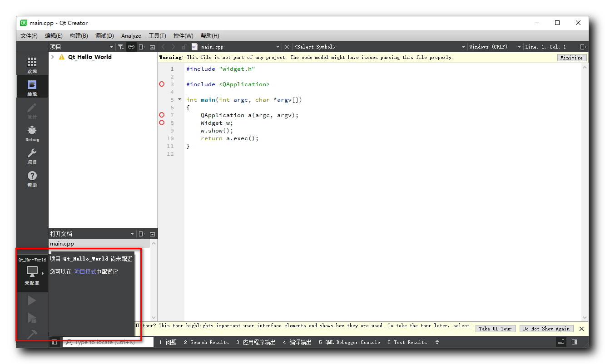Open the Help (帮助) menu
This screenshot has height=364, width=605.
(210, 36)
